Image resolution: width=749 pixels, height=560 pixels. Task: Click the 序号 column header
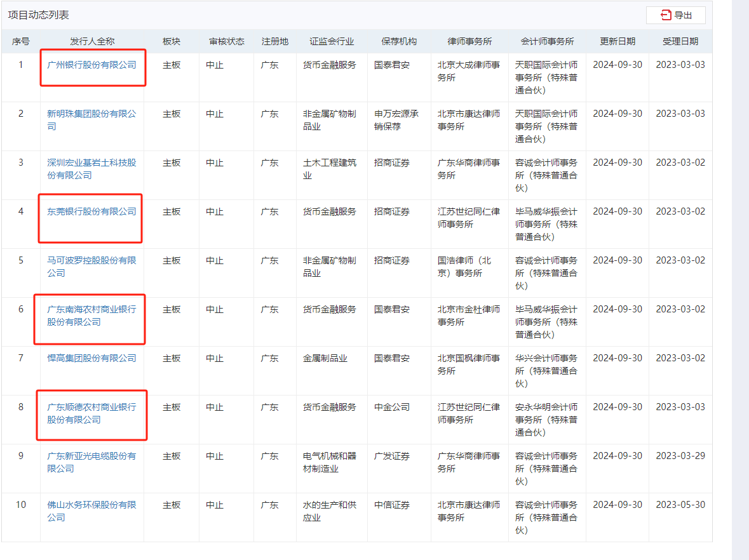click(20, 41)
